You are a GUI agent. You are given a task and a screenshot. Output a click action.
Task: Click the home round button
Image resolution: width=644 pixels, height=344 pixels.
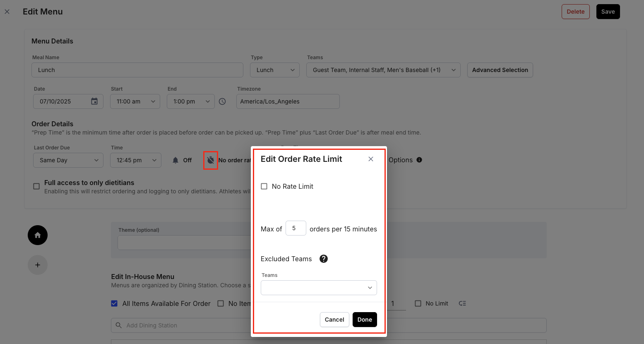pos(38,235)
